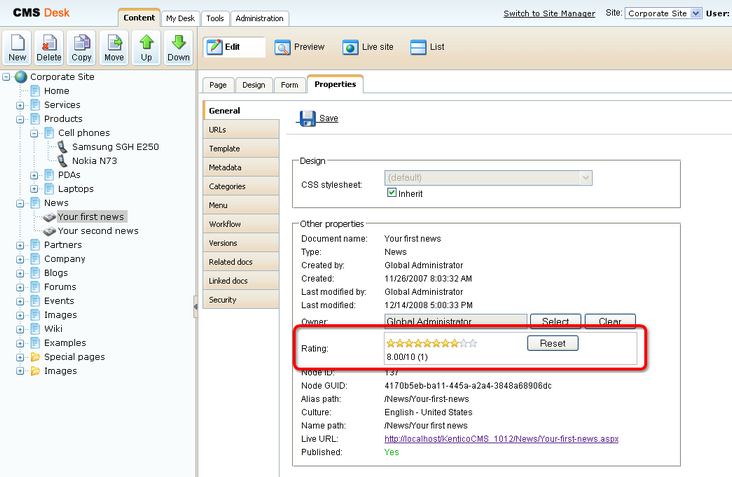Click the Your second news document icon
This screenshot has height=477, width=732.
[x=49, y=231]
